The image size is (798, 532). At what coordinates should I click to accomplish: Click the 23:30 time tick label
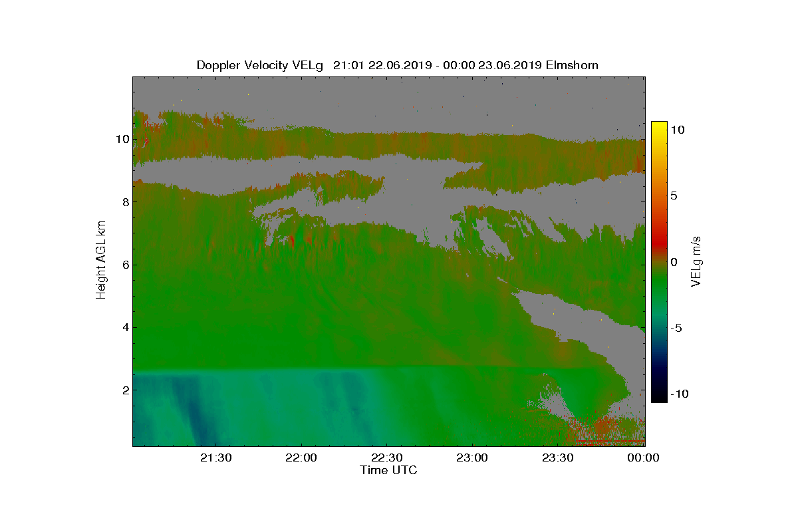(x=559, y=458)
